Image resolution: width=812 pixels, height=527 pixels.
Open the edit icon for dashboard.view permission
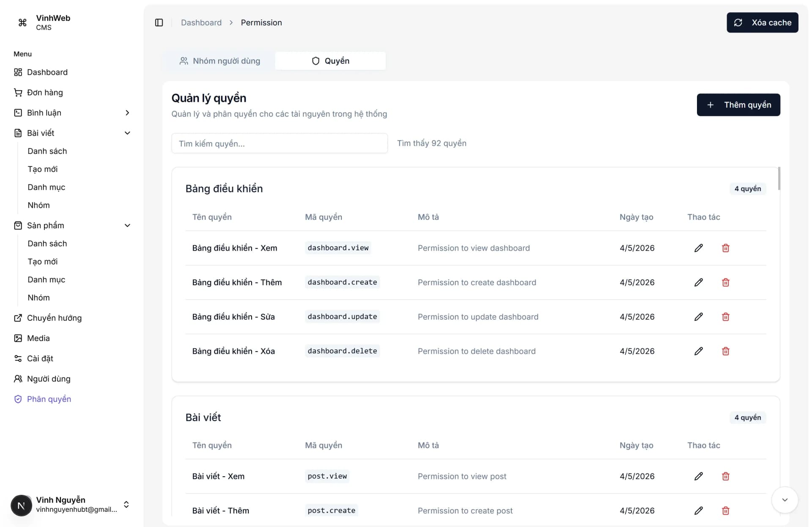(698, 248)
